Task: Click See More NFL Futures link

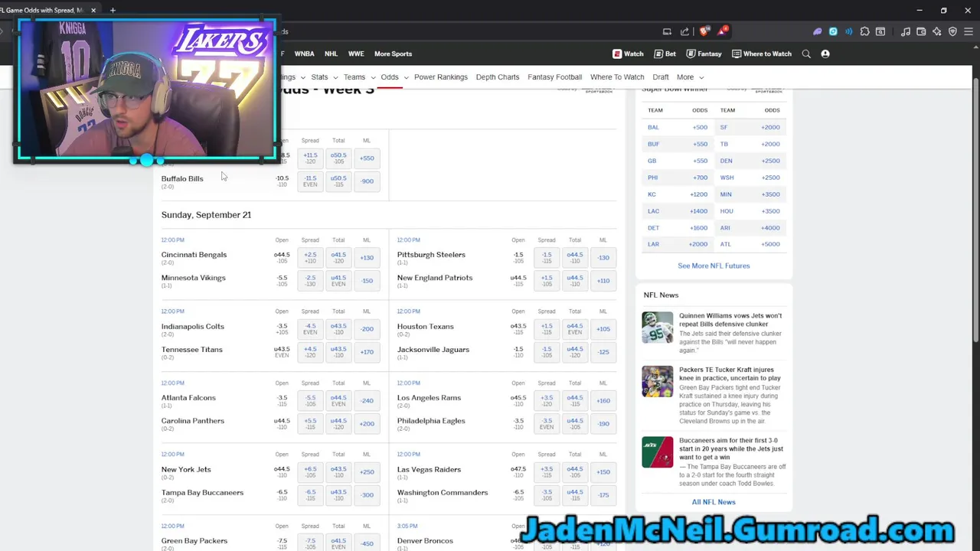Action: coord(714,266)
